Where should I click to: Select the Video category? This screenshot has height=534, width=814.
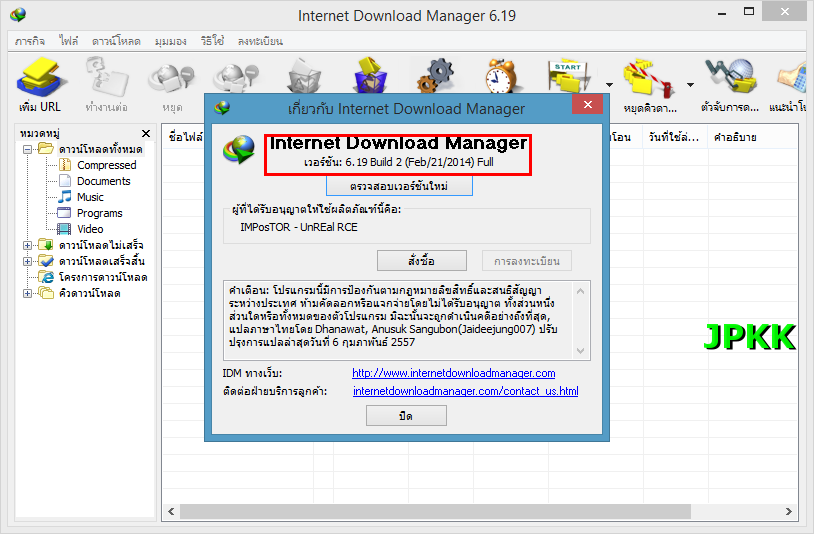[90, 229]
